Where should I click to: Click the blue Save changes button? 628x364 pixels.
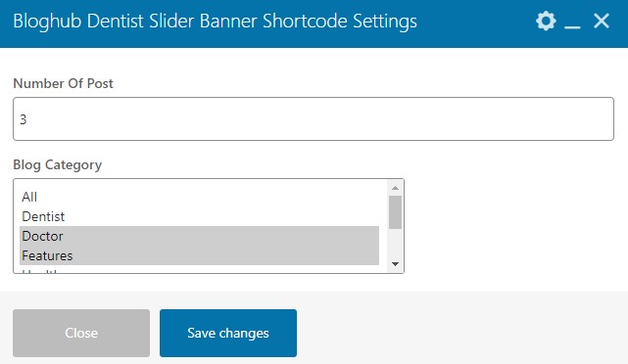coord(228,333)
